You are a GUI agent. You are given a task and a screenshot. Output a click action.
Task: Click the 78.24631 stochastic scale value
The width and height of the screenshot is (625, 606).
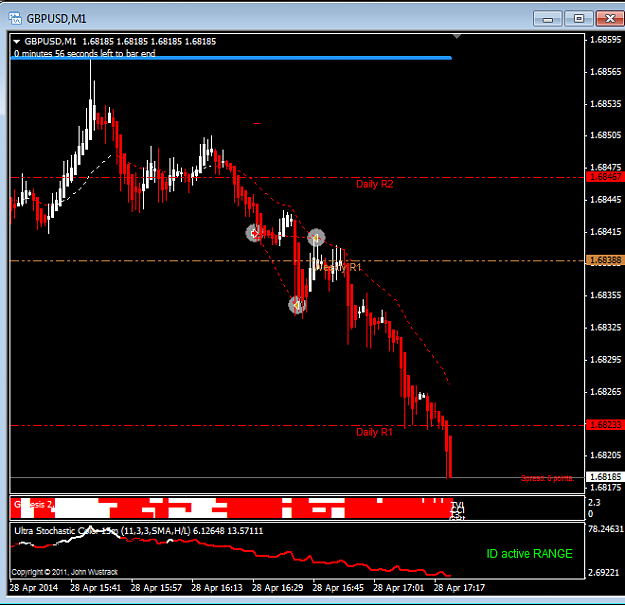pyautogui.click(x=605, y=529)
